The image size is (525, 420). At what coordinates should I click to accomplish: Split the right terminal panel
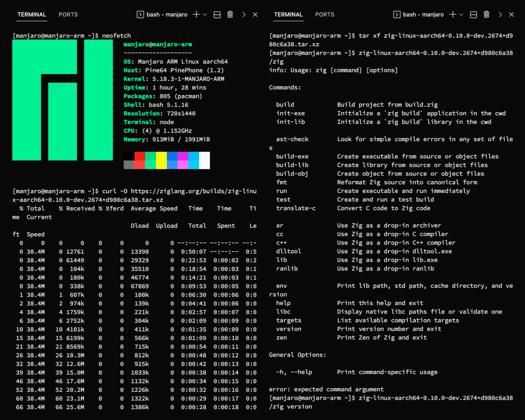coord(473,15)
